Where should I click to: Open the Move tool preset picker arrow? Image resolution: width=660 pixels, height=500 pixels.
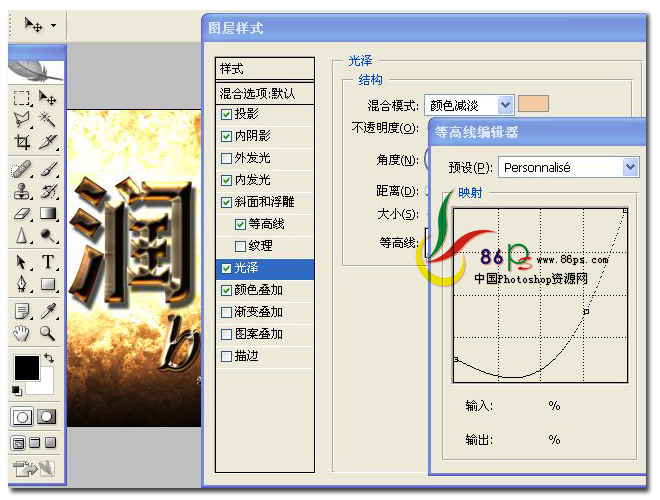[53, 25]
